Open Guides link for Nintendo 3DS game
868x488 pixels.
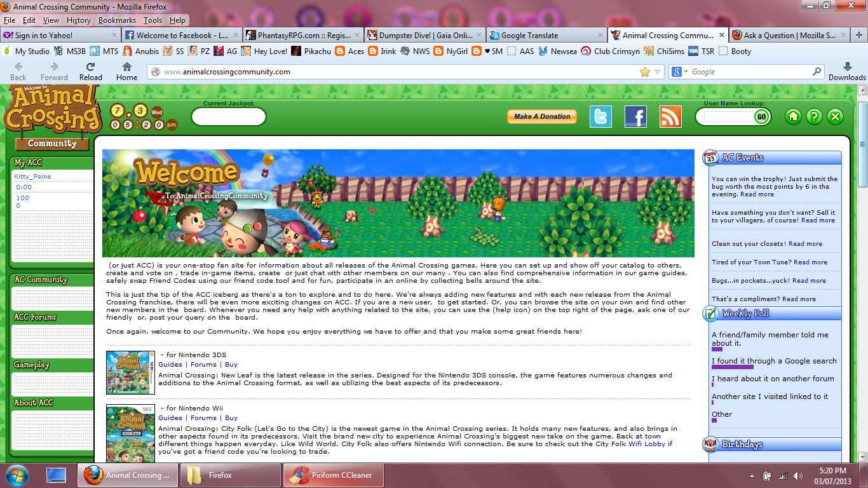[170, 365]
